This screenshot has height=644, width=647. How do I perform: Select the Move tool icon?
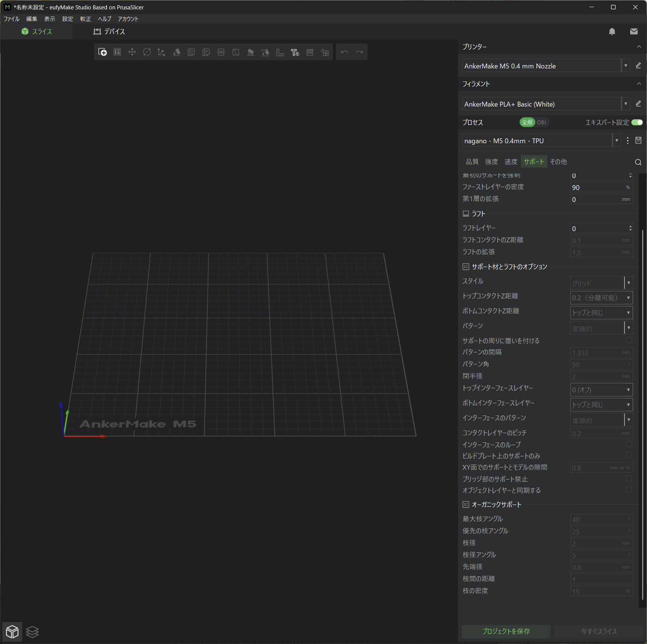pyautogui.click(x=132, y=52)
